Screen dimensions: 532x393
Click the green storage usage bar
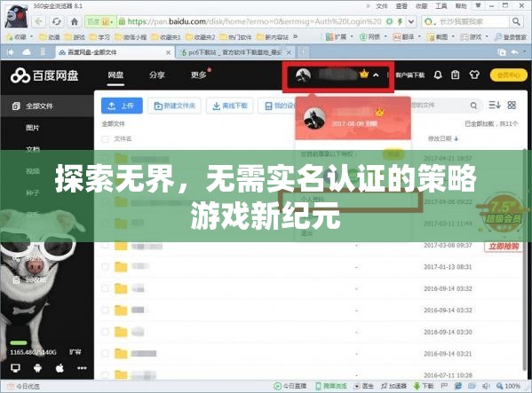coord(19,342)
